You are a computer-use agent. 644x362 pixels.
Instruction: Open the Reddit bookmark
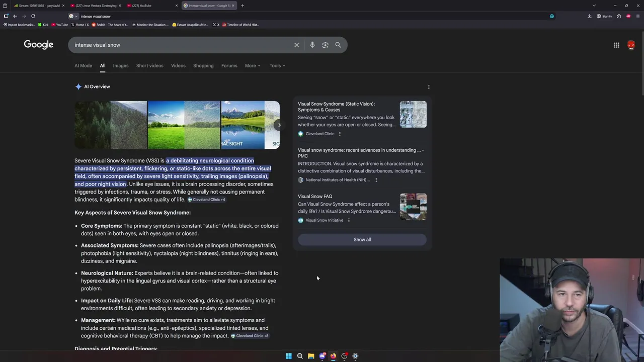pos(110,25)
